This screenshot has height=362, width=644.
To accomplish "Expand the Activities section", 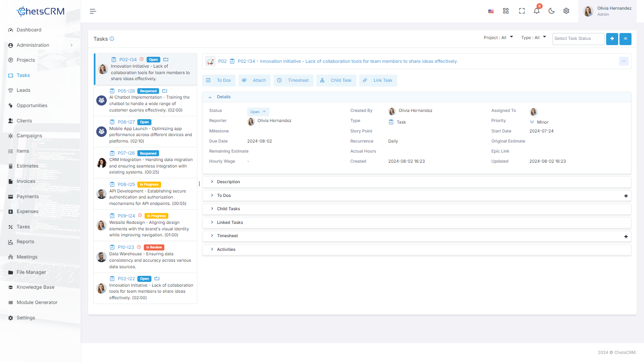I will (416, 250).
